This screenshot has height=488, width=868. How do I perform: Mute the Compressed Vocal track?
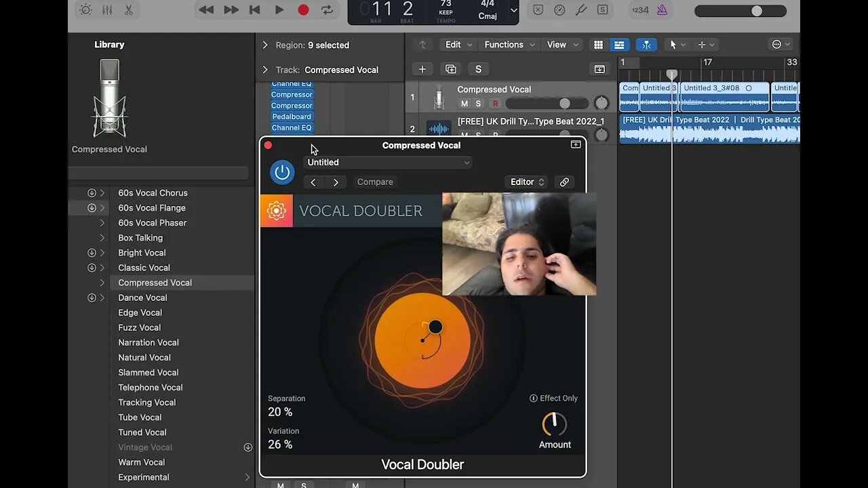tap(465, 104)
